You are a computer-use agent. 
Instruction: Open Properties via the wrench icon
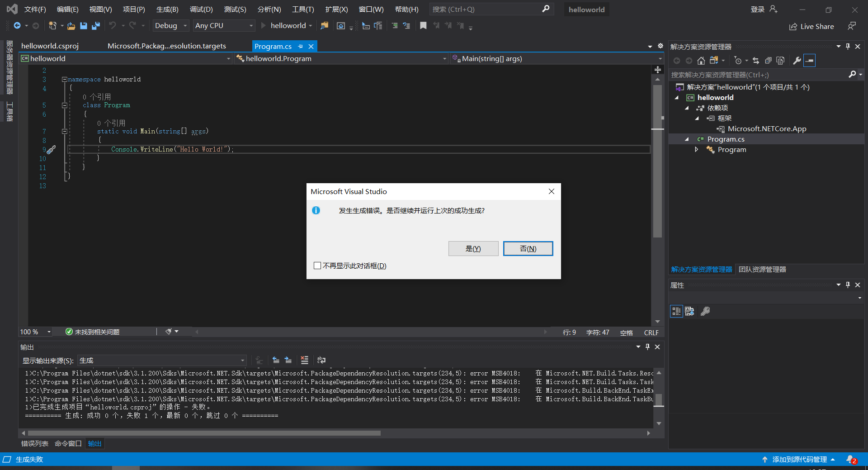click(797, 61)
